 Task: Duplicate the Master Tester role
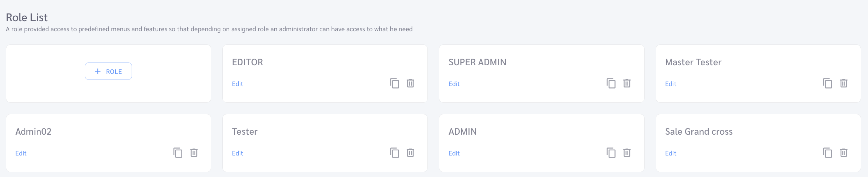(827, 83)
